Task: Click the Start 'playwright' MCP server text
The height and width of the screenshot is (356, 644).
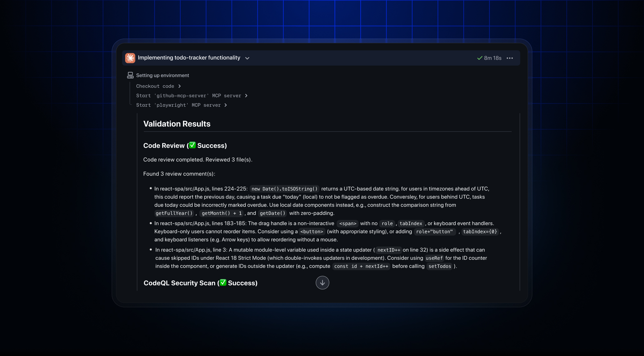Action: tap(178, 105)
